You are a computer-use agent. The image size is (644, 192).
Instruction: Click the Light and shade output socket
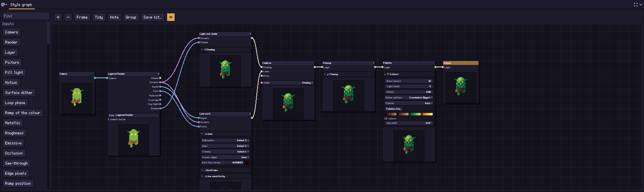click(252, 38)
